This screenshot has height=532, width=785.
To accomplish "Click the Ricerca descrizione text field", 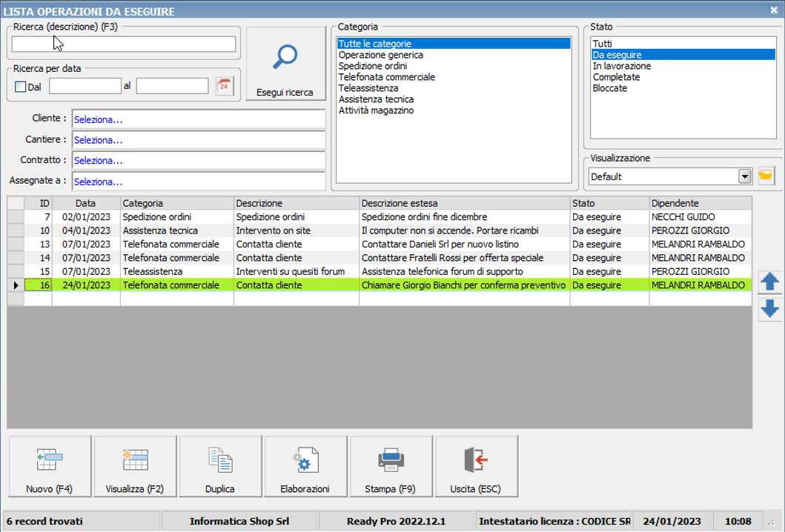I will [x=123, y=44].
